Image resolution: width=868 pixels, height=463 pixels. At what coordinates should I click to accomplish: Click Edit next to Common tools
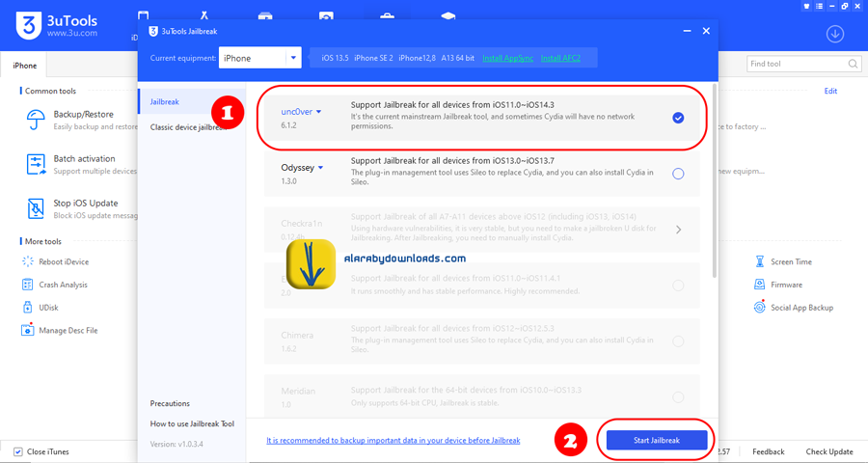click(830, 91)
